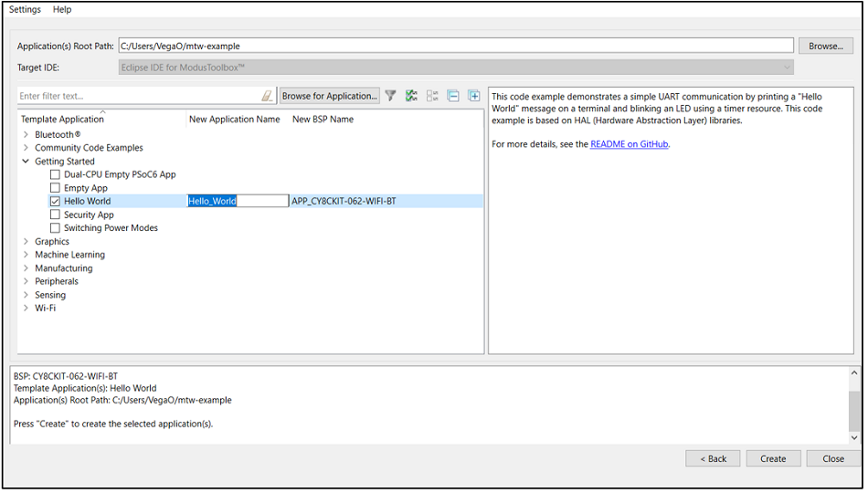Click the unselect all checkboxes icon
Screen dimensions: 868x493
432,96
